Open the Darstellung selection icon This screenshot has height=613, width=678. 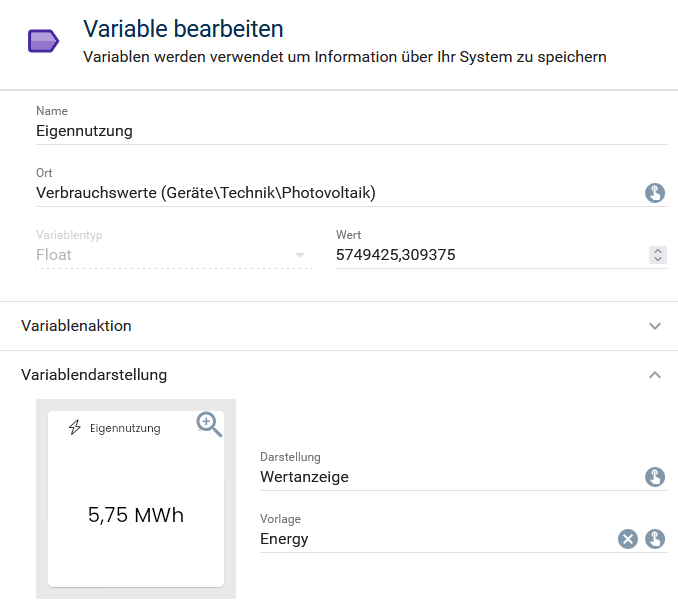[x=655, y=477]
